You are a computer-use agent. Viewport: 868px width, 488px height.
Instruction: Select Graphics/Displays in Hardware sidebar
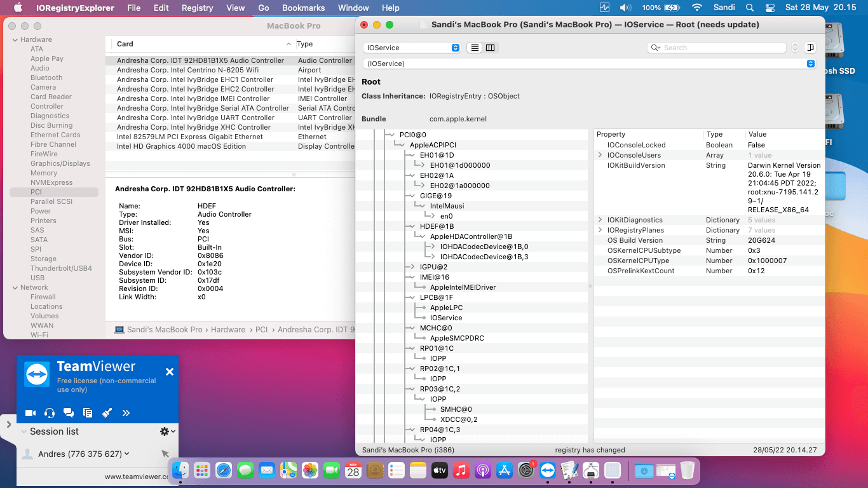60,163
